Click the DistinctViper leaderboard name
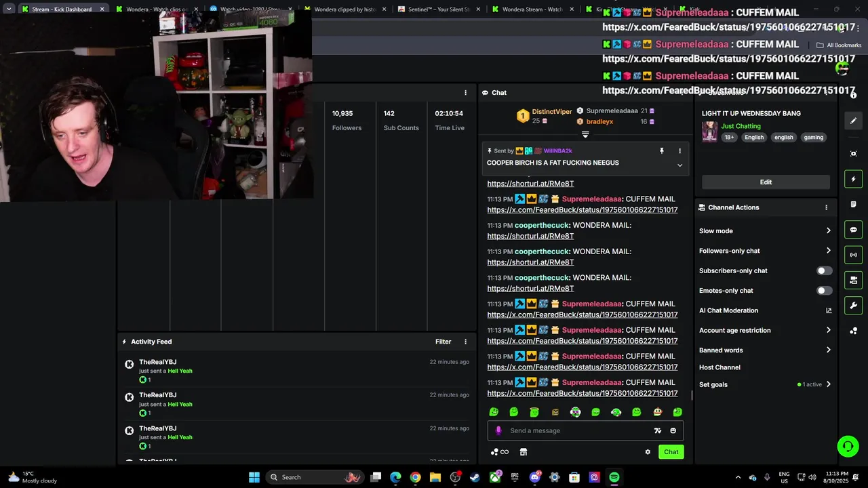The image size is (868, 488). [x=552, y=112]
